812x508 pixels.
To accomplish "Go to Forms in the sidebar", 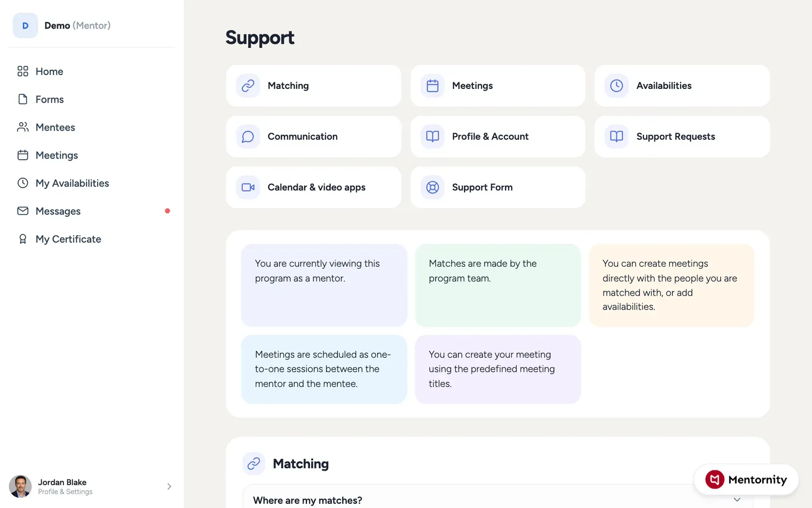I will [x=91, y=99].
